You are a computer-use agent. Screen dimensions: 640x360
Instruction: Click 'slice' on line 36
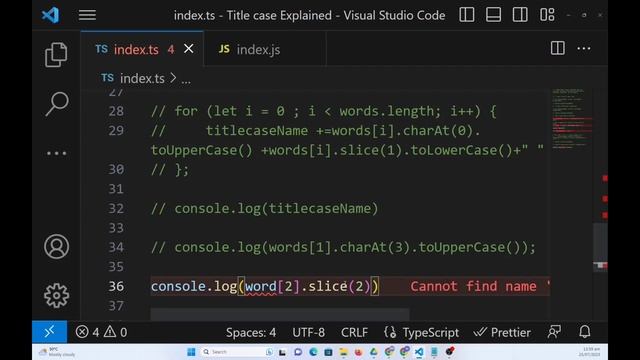click(x=328, y=286)
